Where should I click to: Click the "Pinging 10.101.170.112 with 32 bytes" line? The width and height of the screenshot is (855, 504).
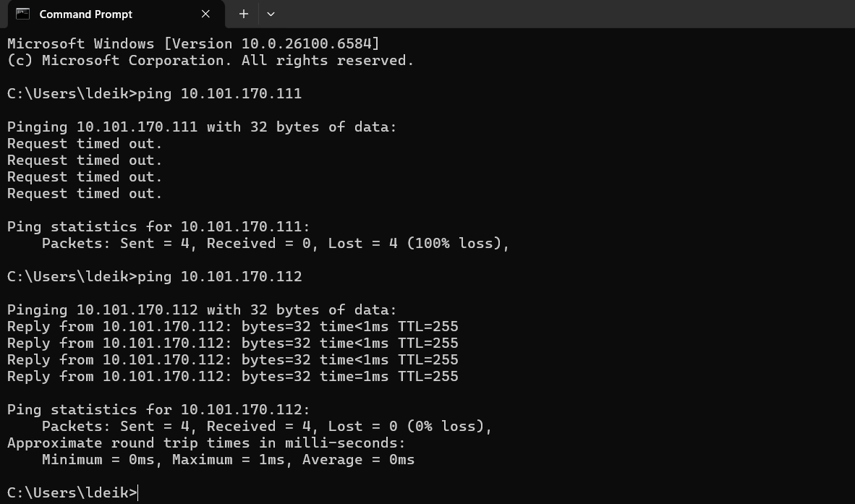tap(202, 310)
